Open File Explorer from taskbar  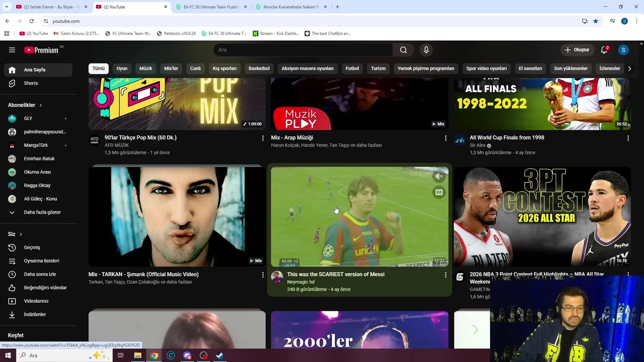137,355
